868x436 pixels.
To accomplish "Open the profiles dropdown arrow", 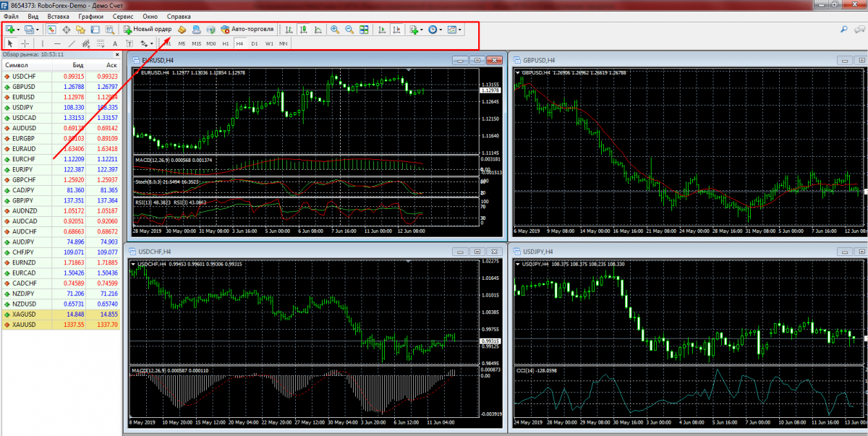I will pyautogui.click(x=37, y=30).
